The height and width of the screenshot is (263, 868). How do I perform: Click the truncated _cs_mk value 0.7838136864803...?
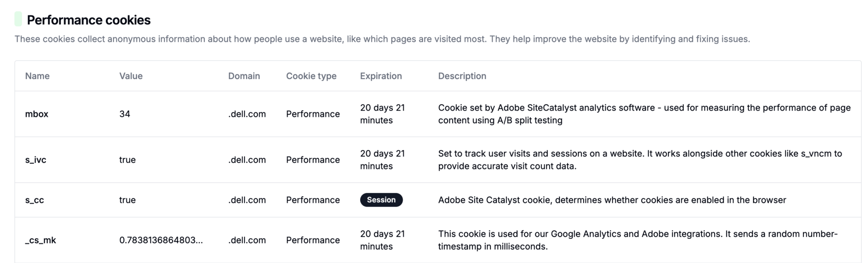click(x=161, y=240)
